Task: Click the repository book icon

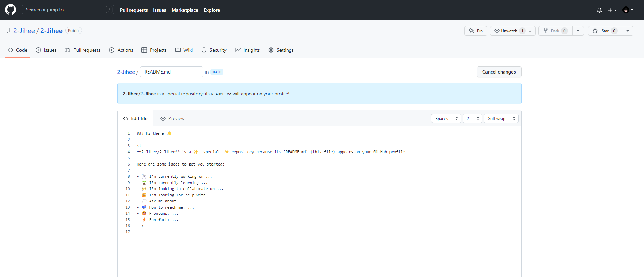Action: coord(8,31)
